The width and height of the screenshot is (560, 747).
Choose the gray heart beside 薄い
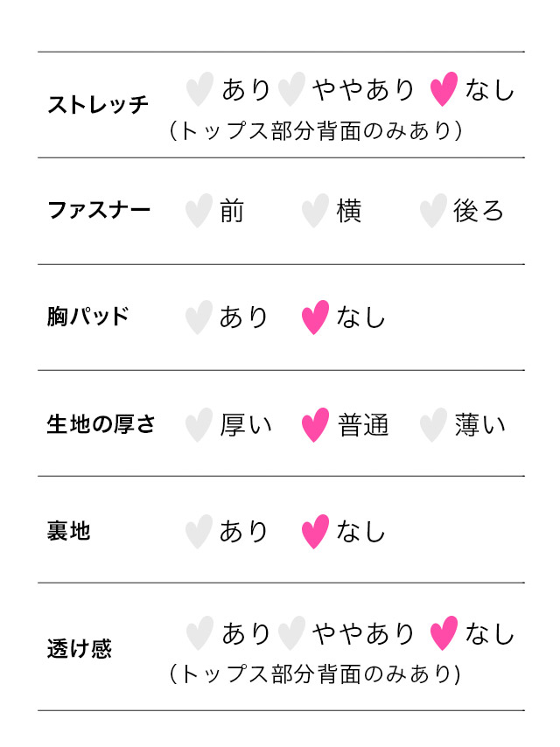tap(433, 425)
